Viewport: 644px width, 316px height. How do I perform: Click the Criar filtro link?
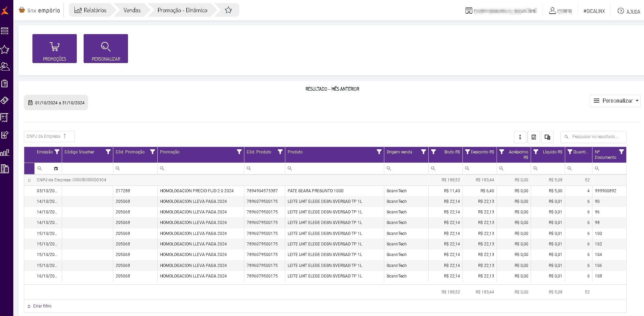coord(42,306)
